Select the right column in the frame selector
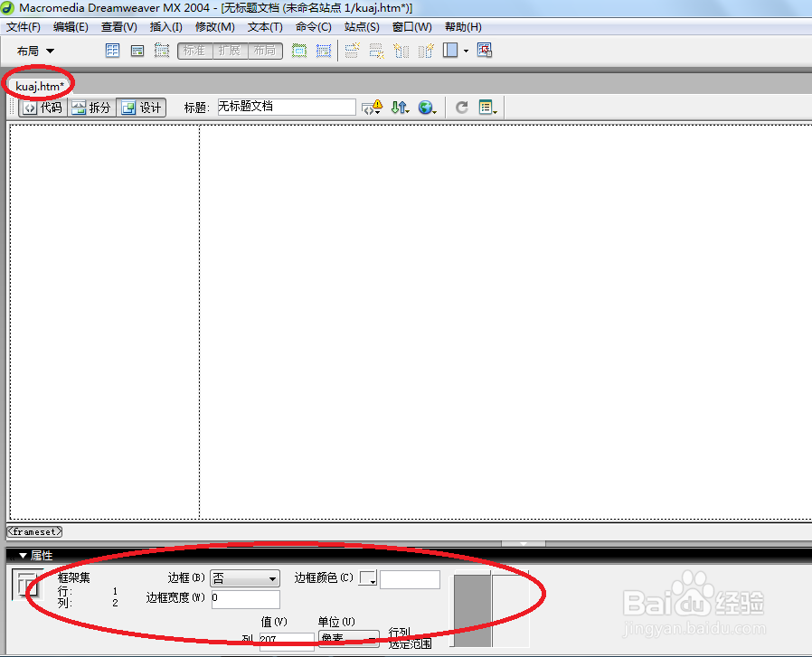812x657 pixels. pos(510,610)
